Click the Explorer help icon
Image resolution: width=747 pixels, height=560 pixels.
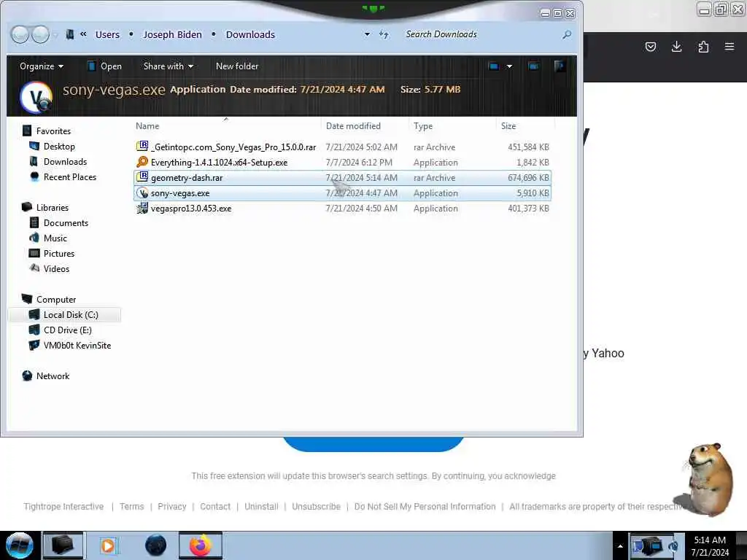560,66
